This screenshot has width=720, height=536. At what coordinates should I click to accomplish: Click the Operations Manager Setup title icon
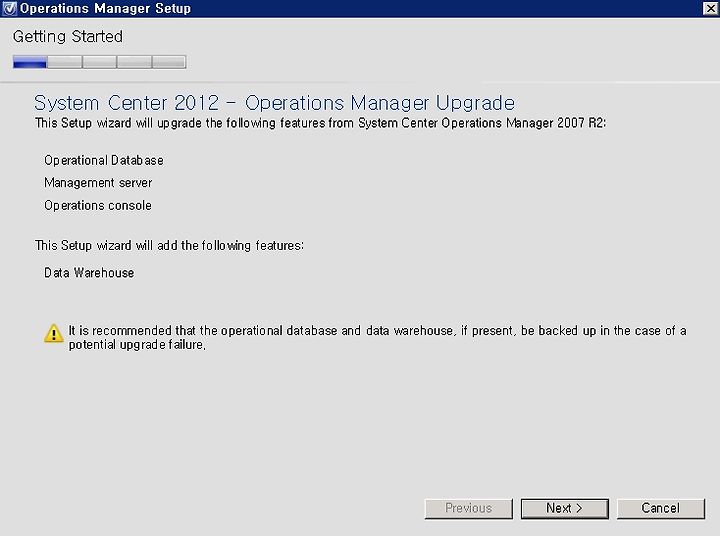[9, 8]
